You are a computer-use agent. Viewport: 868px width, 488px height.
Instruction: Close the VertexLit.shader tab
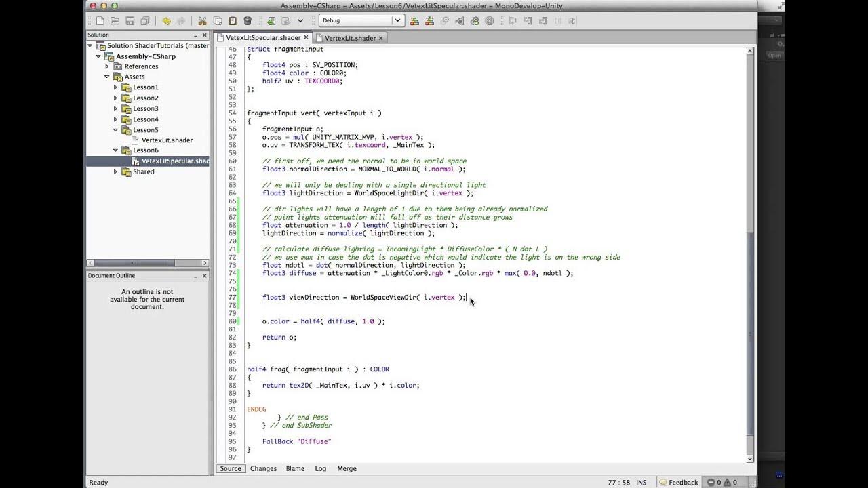[381, 38]
